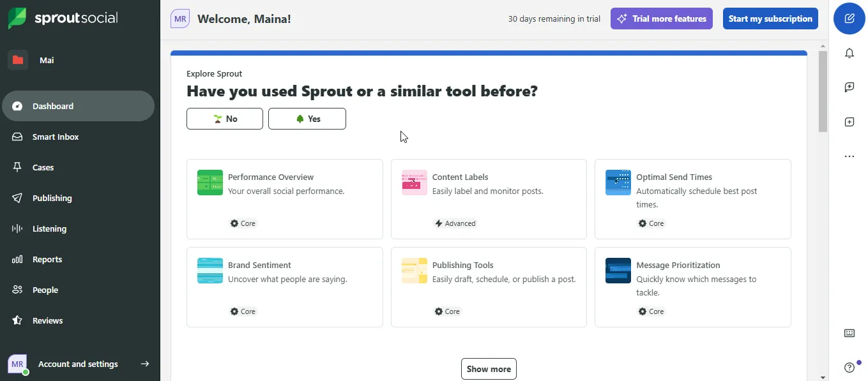Click the Publishing paper plane icon
The image size is (868, 381).
pos(18,198)
